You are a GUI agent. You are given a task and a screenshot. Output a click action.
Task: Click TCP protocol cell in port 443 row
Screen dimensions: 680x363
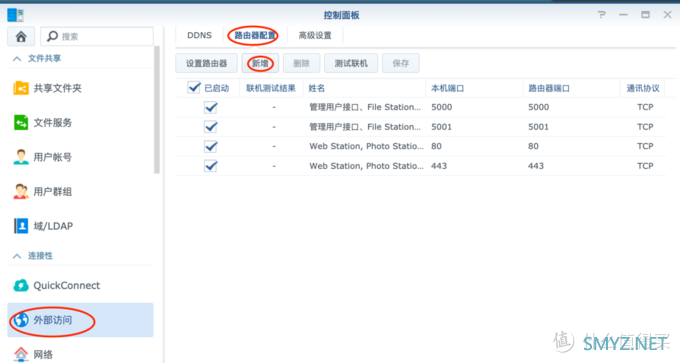[x=645, y=166]
